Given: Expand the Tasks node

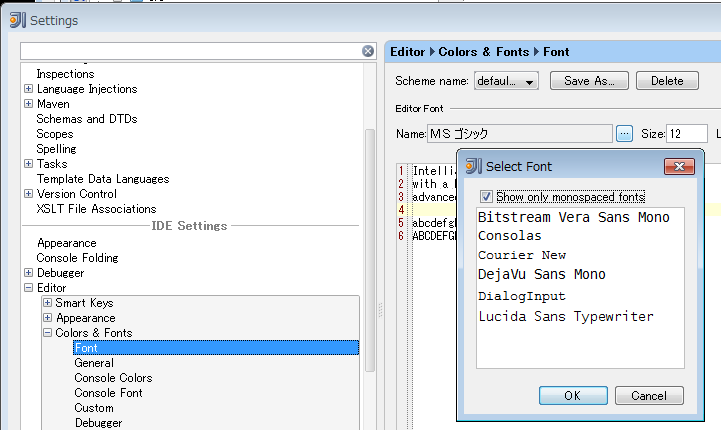Looking at the screenshot, I should click(29, 163).
